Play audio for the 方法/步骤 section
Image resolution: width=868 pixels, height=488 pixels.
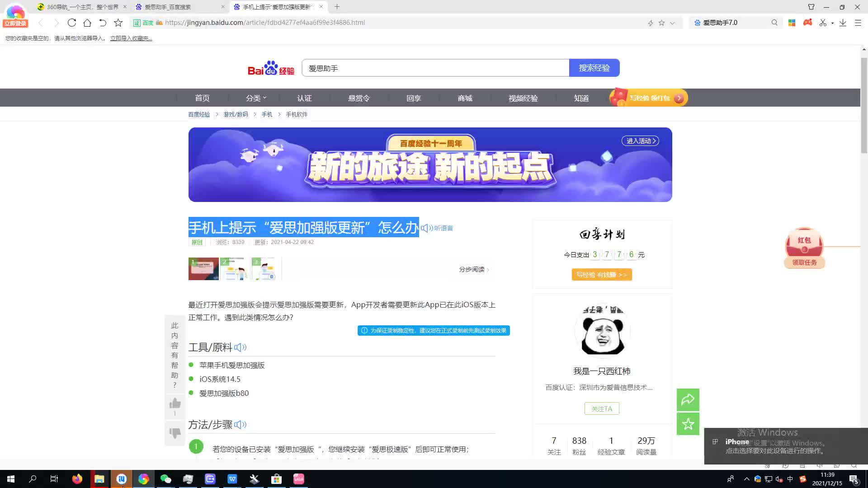coord(240,424)
